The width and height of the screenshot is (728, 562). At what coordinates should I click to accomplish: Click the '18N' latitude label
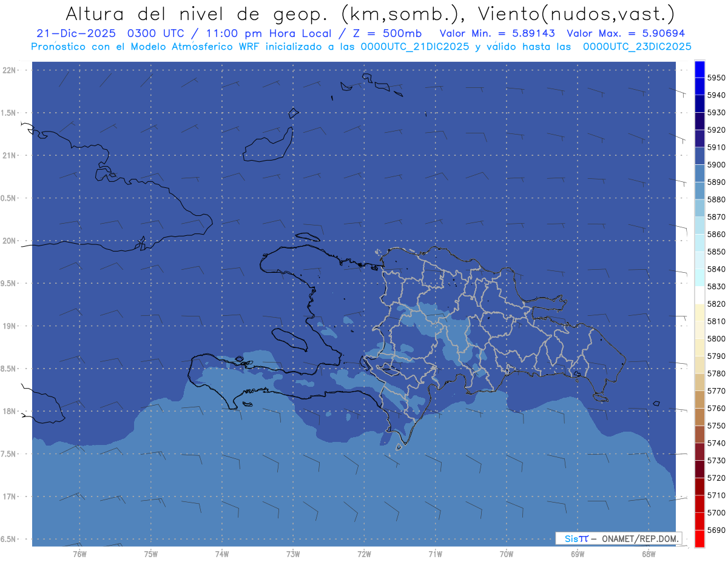(x=10, y=411)
